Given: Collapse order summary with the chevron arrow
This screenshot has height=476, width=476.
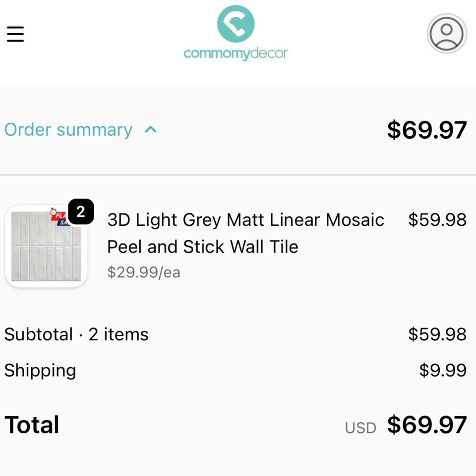Looking at the screenshot, I should (150, 130).
